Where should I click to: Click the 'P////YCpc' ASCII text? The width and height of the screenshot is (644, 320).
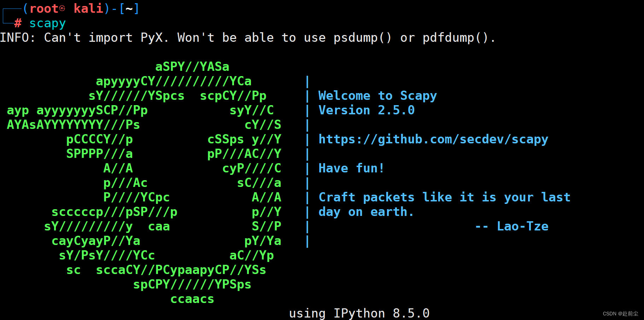[136, 198]
